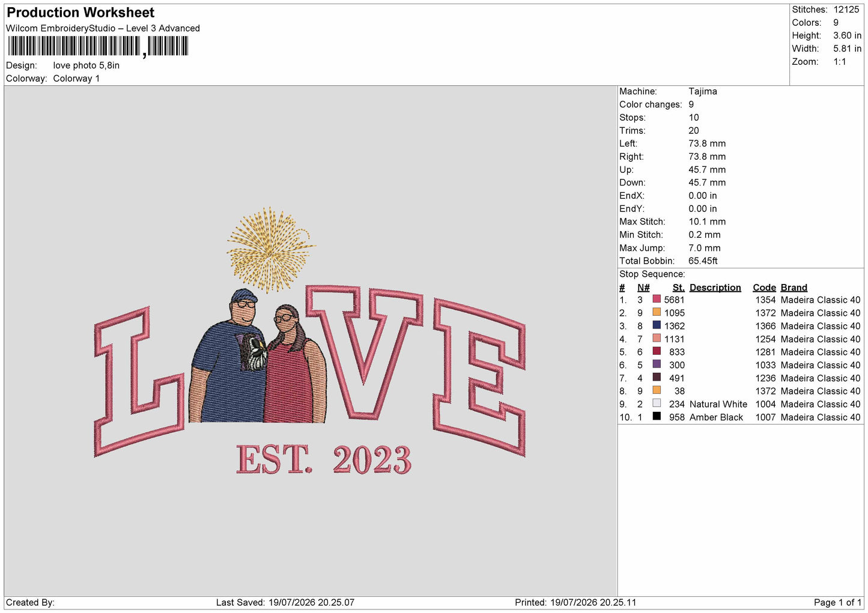This screenshot has height=613, width=868.
Task: Click the letter V in LOVE
Action: click(365, 351)
